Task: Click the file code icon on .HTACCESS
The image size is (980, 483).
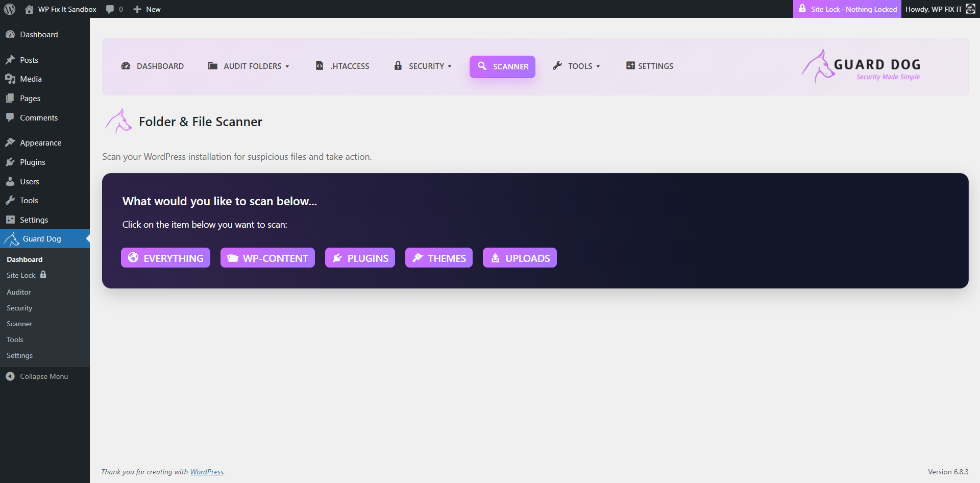Action: (x=320, y=65)
